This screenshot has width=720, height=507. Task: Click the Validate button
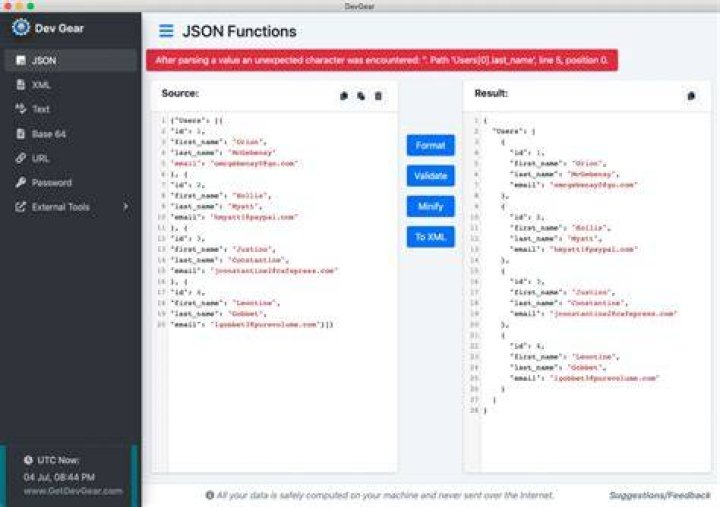[x=430, y=176]
